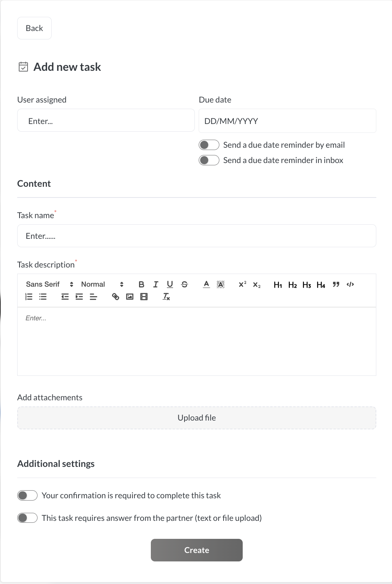This screenshot has width=392, height=584.
Task: Apply blockquote formatting
Action: [x=336, y=284]
